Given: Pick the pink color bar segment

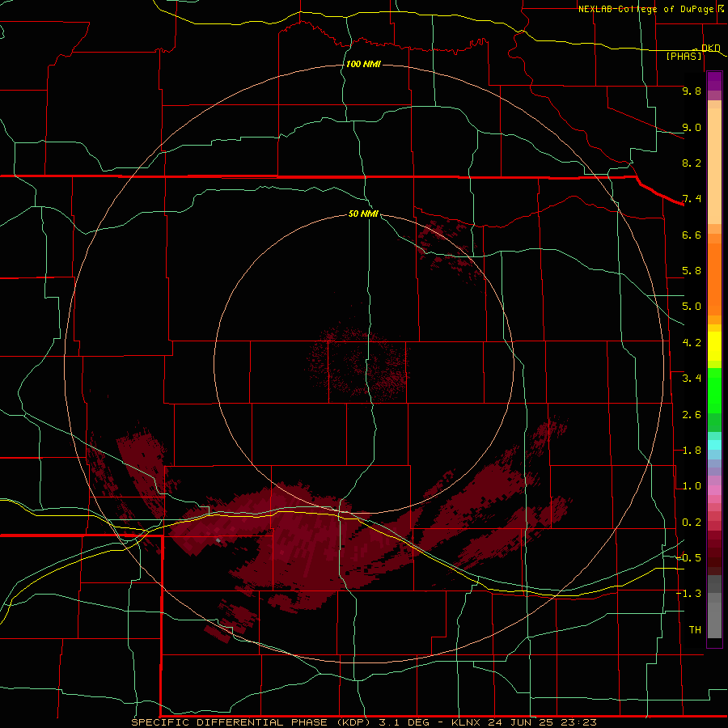Looking at the screenshot, I should pyautogui.click(x=714, y=490).
